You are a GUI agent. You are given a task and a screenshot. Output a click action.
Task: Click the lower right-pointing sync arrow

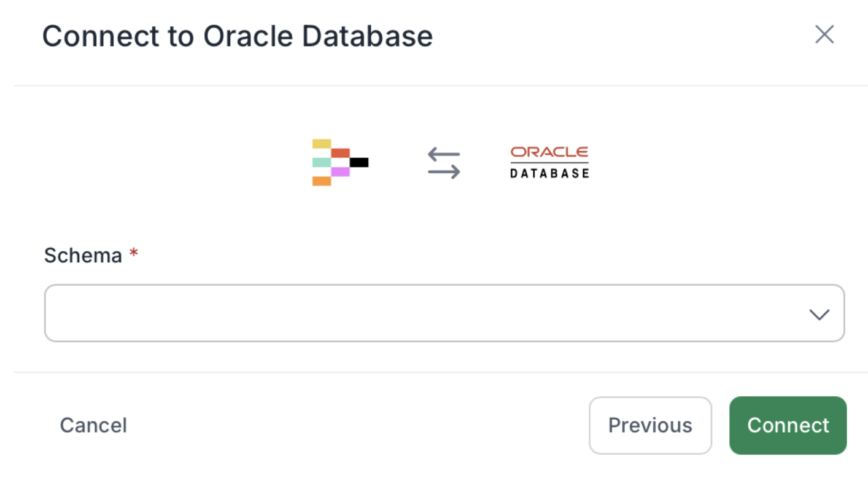444,172
